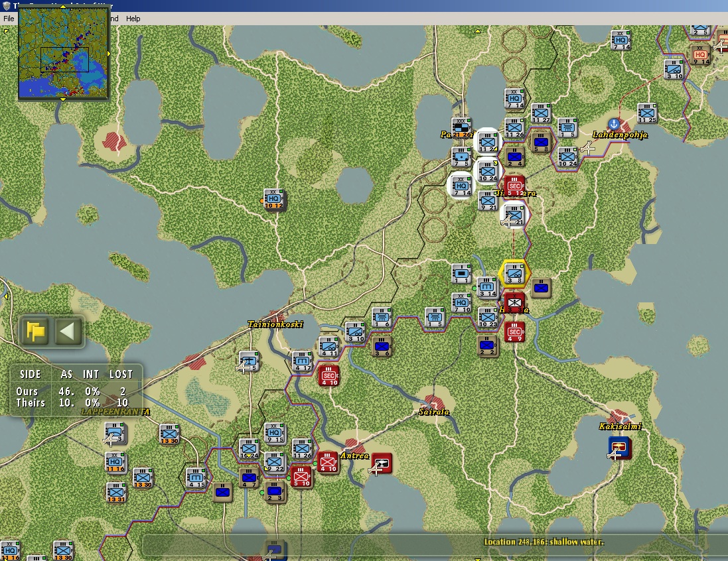Image resolution: width=728 pixels, height=561 pixels.
Task: Select the red air unit beside Antrea
Action: click(382, 464)
